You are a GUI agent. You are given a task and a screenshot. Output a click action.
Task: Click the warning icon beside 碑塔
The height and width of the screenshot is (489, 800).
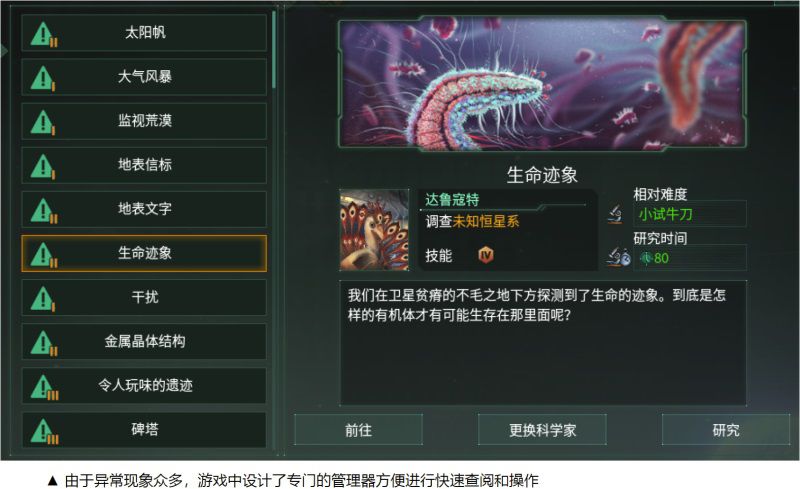point(44,431)
